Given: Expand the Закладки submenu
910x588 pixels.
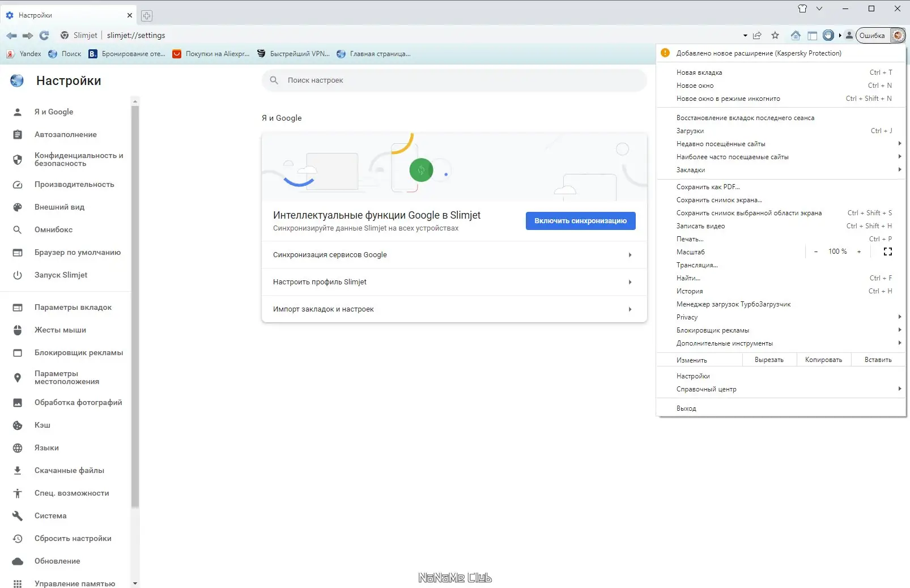Looking at the screenshot, I should click(x=900, y=169).
